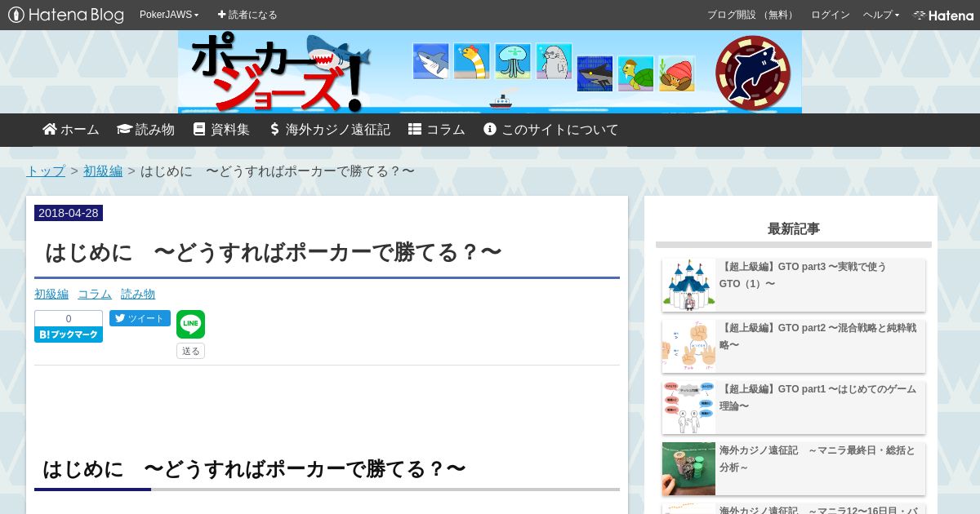Click the 初級編 breadcrumb link
Image resolution: width=980 pixels, height=514 pixels.
(x=103, y=171)
